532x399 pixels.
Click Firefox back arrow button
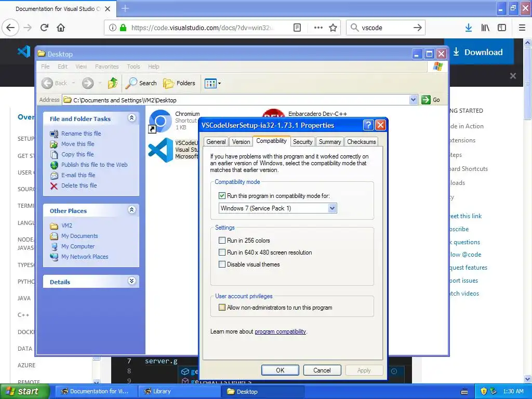[x=10, y=28]
